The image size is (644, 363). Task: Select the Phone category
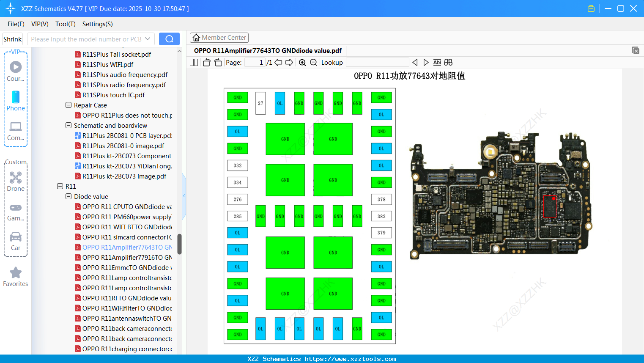pos(16,101)
